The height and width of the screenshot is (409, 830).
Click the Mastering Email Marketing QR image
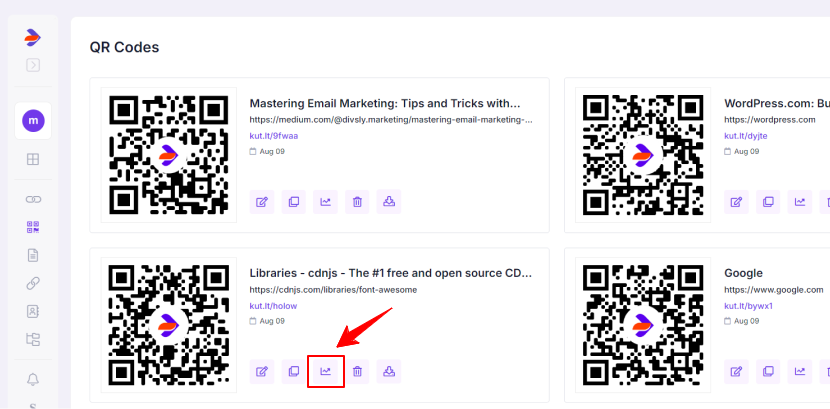169,155
